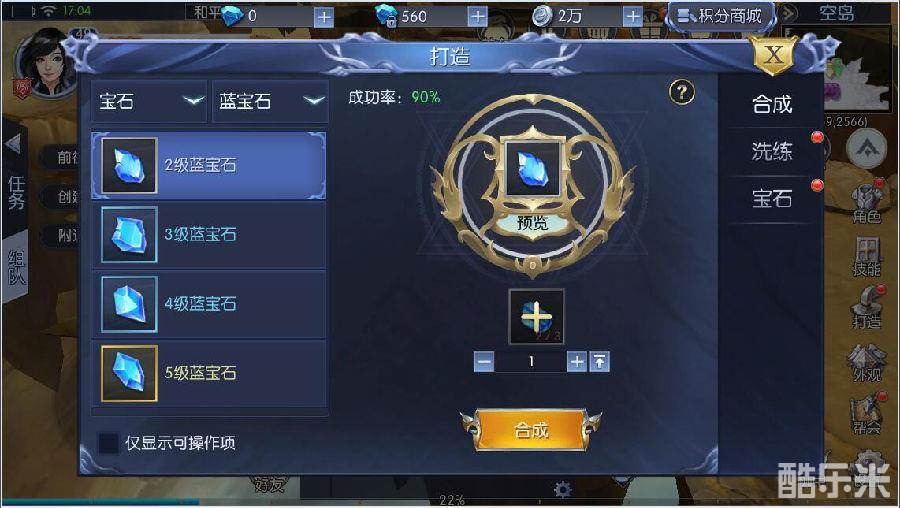The height and width of the screenshot is (508, 900).
Task: Decrease quantity with minus button
Action: 484,362
